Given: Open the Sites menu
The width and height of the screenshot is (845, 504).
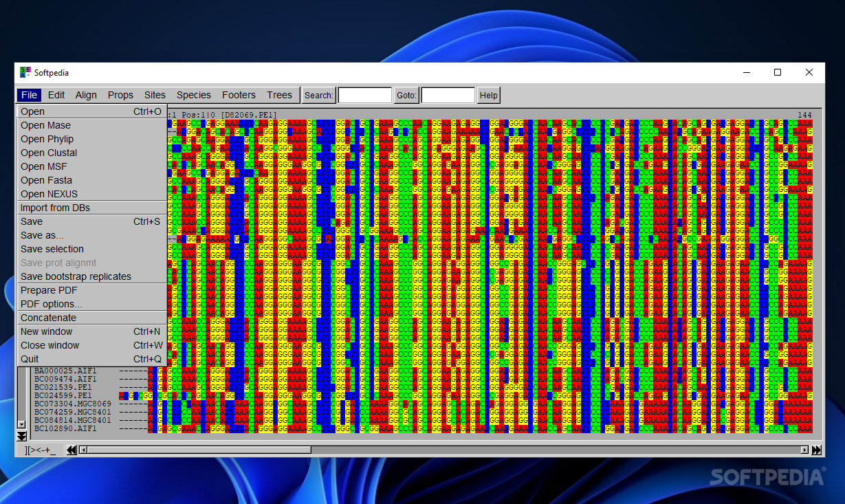Looking at the screenshot, I should pyautogui.click(x=155, y=95).
